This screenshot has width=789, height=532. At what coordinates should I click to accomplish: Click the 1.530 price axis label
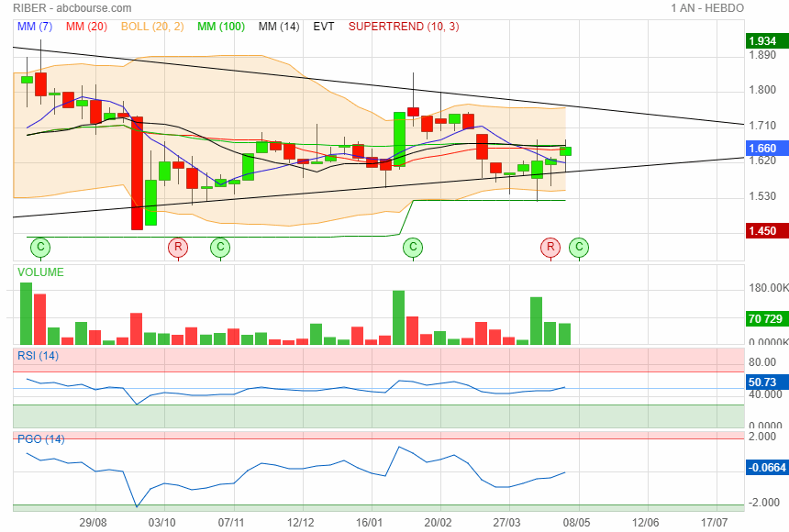coord(762,196)
